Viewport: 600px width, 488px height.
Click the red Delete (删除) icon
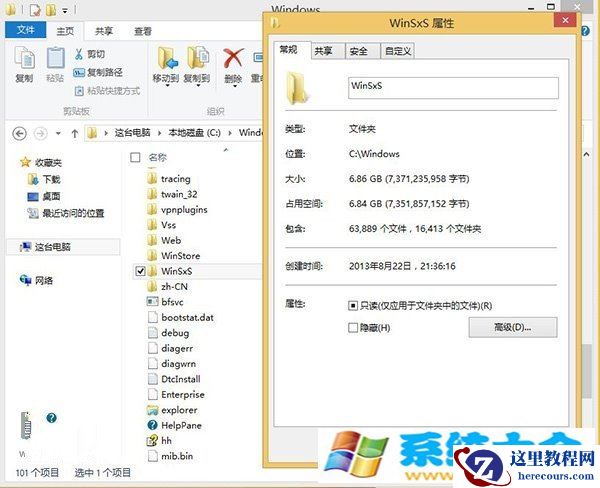tap(233, 58)
